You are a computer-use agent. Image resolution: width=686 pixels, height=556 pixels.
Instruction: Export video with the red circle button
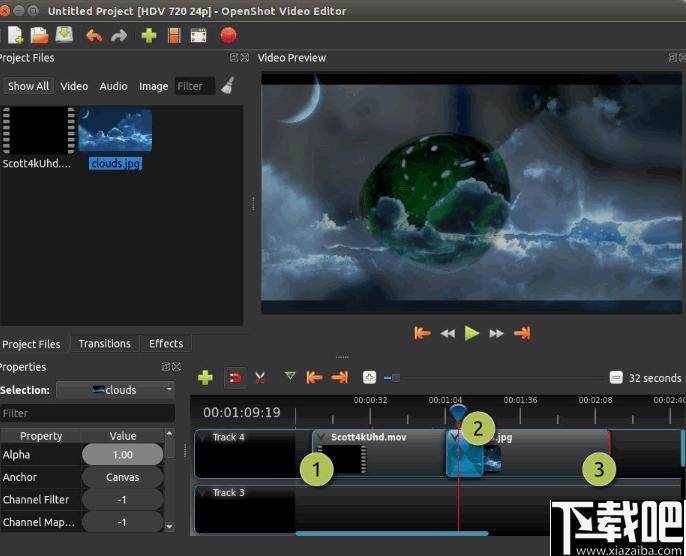coord(228,35)
